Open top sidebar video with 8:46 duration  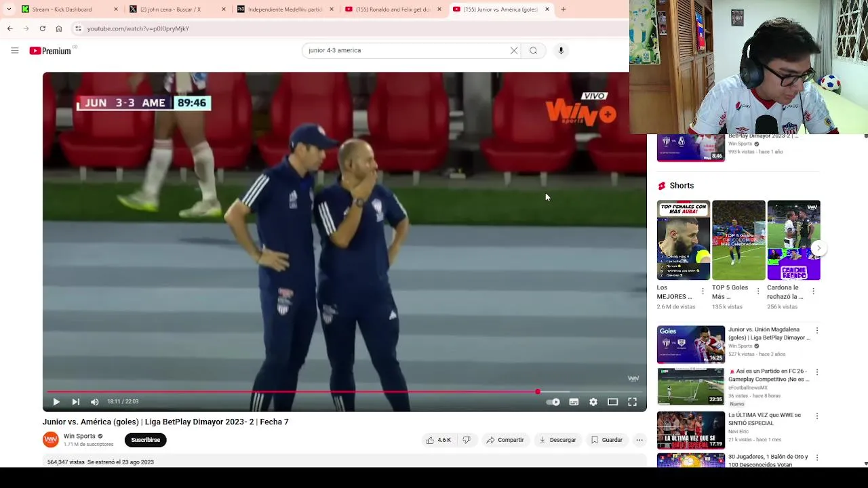coord(690,148)
